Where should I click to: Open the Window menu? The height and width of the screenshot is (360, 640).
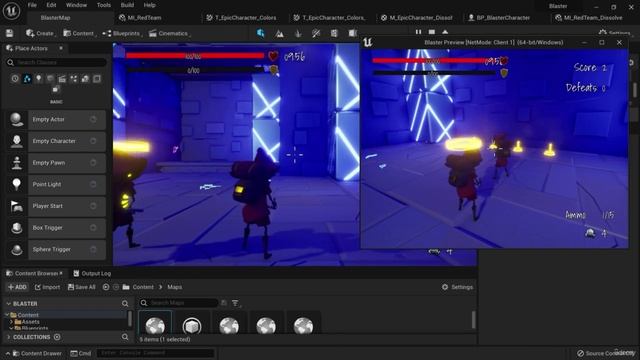(76, 5)
